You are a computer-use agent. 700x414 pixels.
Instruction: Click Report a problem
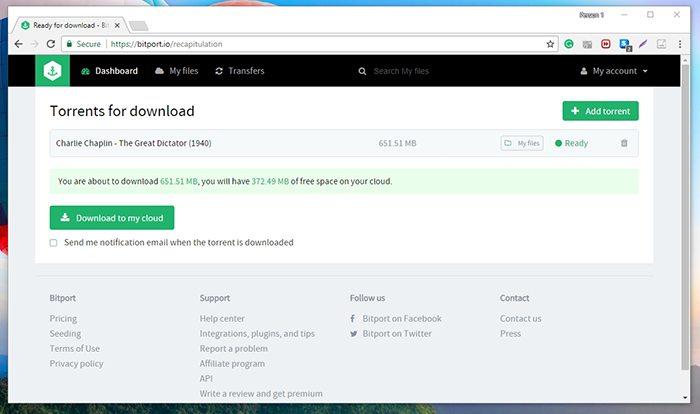click(233, 348)
